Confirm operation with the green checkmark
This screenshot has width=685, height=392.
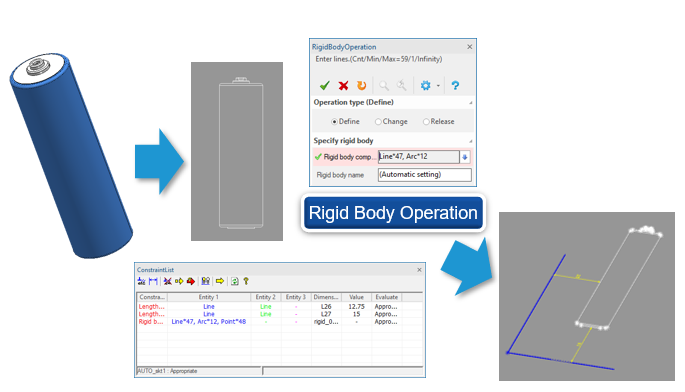[324, 86]
